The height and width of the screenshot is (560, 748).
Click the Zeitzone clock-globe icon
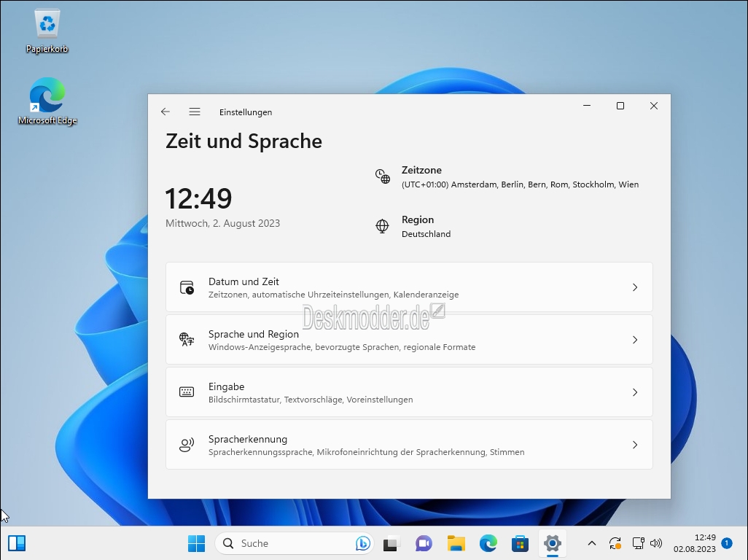383,176
